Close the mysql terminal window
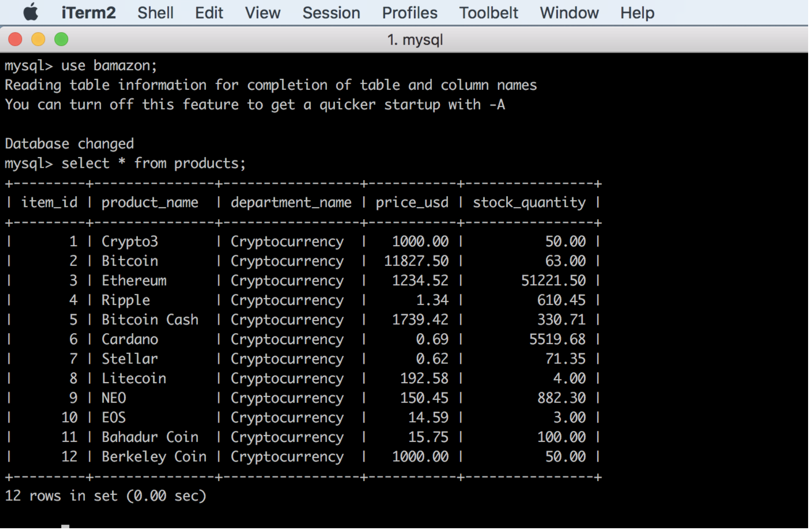This screenshot has width=810, height=532. (15, 39)
